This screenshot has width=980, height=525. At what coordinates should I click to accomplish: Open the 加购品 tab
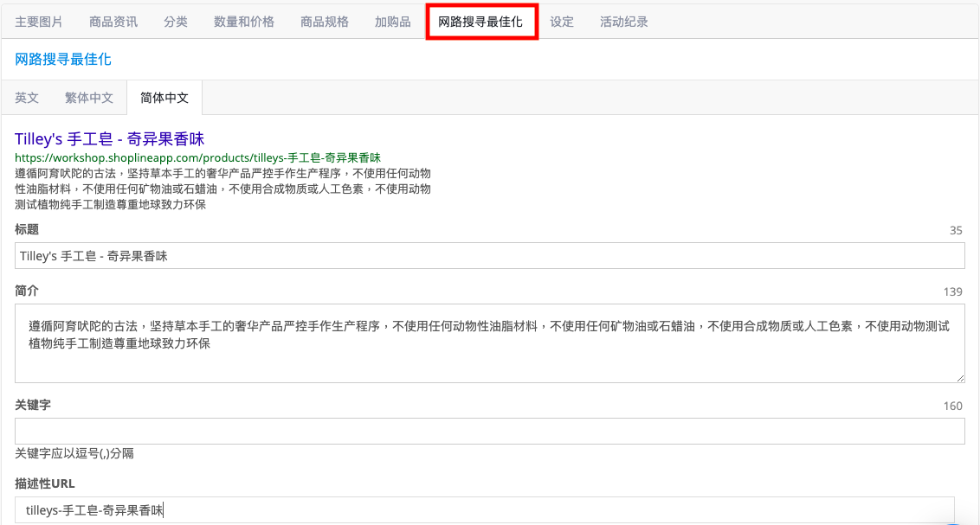[391, 21]
